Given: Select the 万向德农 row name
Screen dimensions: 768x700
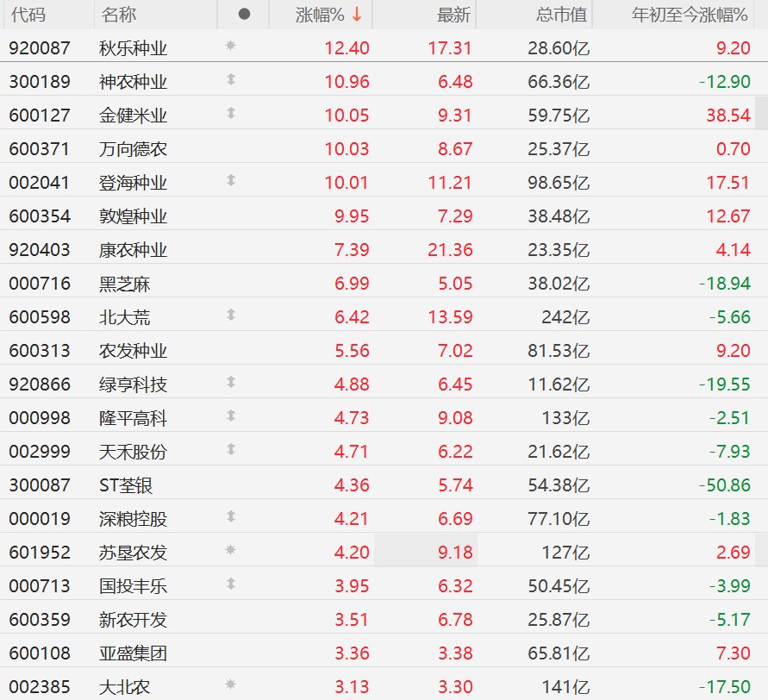Looking at the screenshot, I should (x=134, y=149).
